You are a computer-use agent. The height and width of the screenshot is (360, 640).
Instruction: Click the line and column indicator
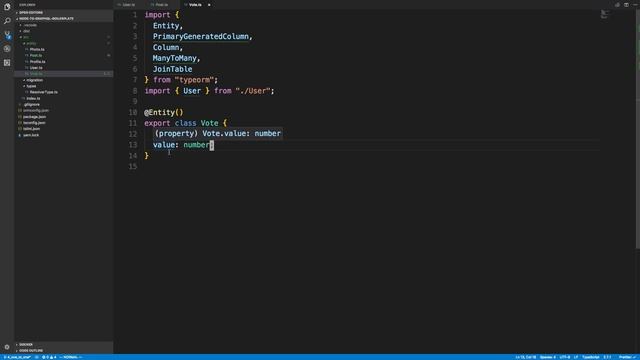[x=526, y=357]
